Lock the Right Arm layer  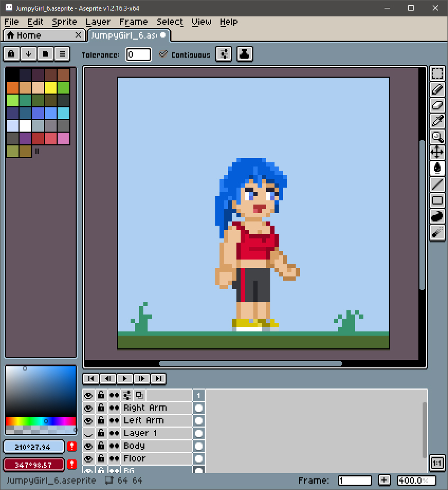click(x=101, y=408)
